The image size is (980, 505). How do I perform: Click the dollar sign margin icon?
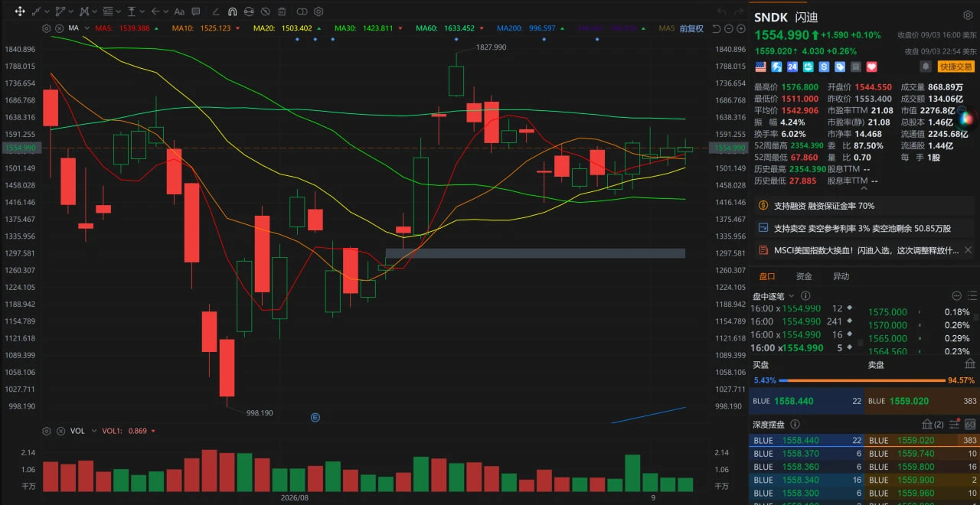point(824,67)
